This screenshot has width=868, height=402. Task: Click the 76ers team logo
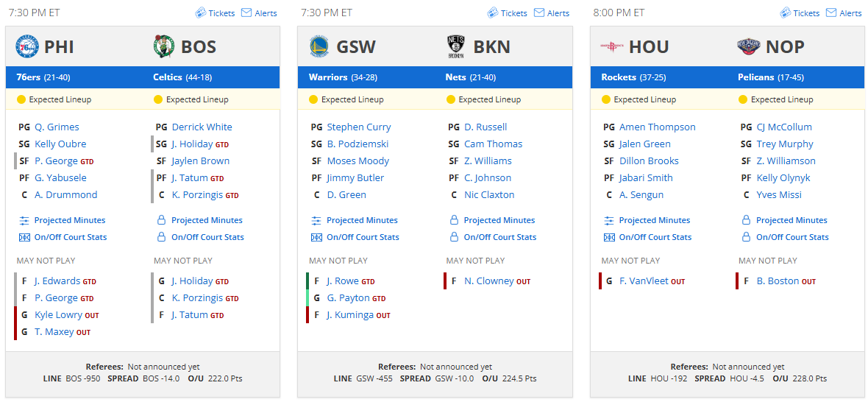pyautogui.click(x=27, y=47)
